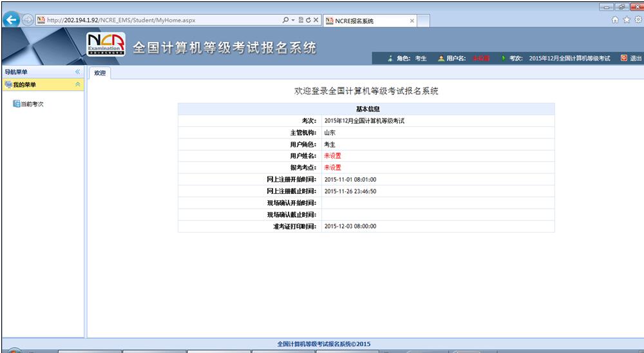Open 当前考次 in the navigation tree

pos(32,104)
